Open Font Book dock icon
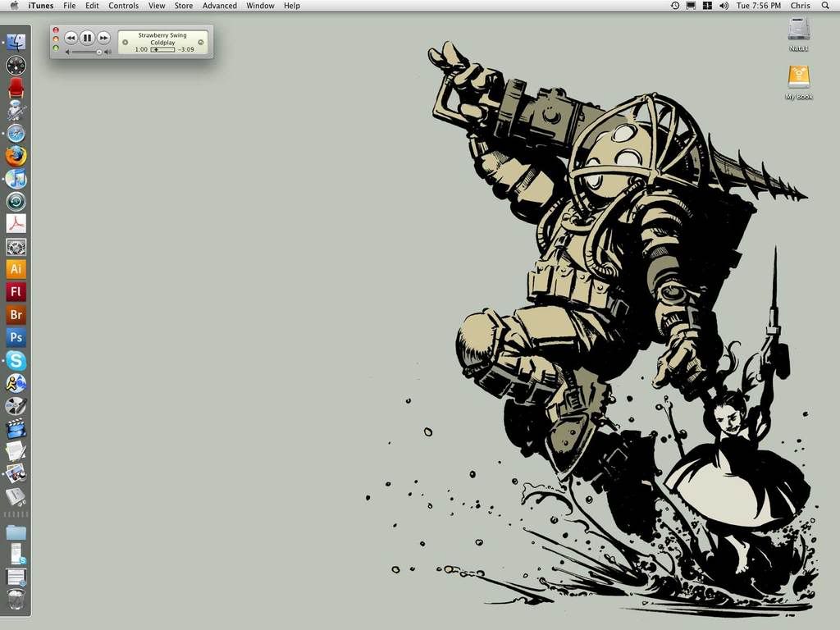This screenshot has width=840, height=630. pos(16,496)
